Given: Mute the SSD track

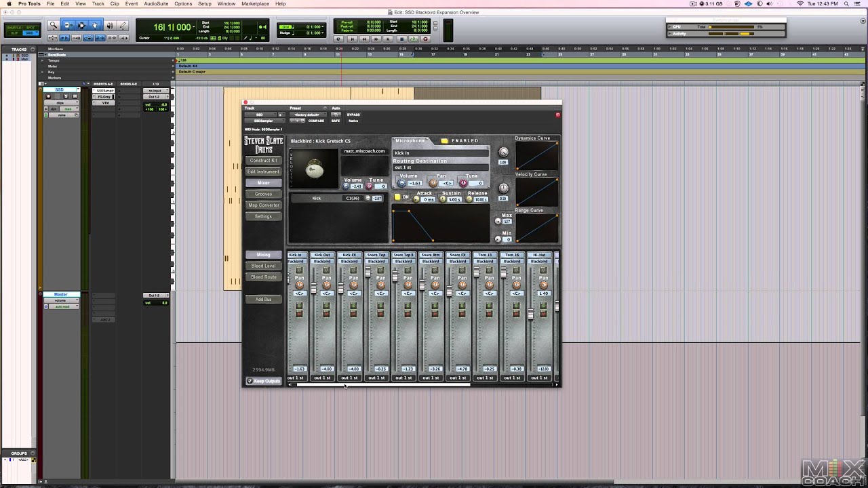Looking at the screenshot, I should point(75,96).
